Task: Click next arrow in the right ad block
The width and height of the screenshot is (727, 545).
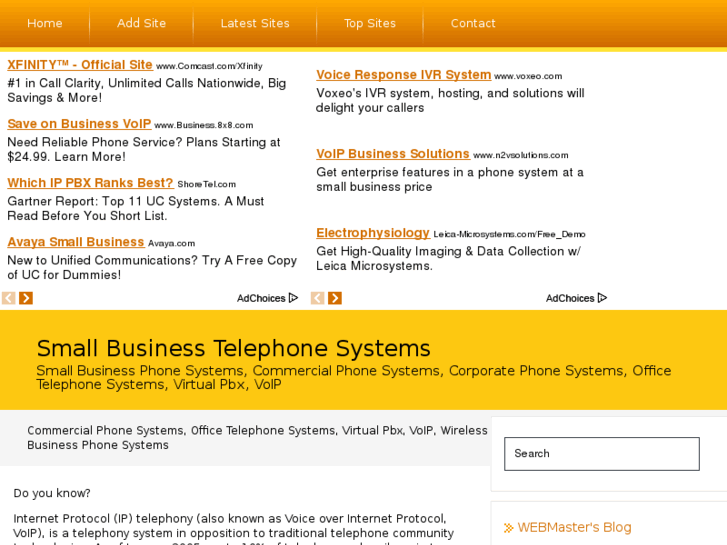Action: tap(335, 298)
